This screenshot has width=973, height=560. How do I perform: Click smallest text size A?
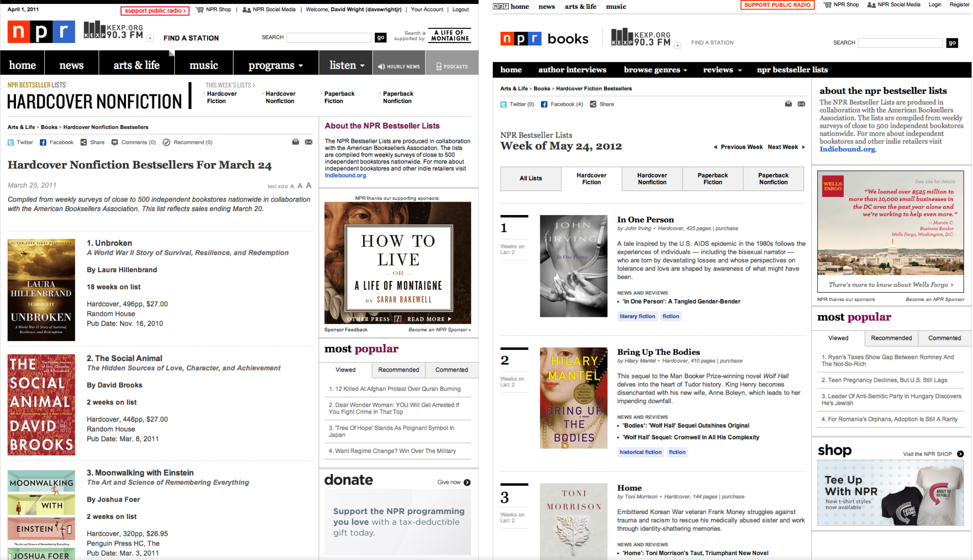click(292, 186)
